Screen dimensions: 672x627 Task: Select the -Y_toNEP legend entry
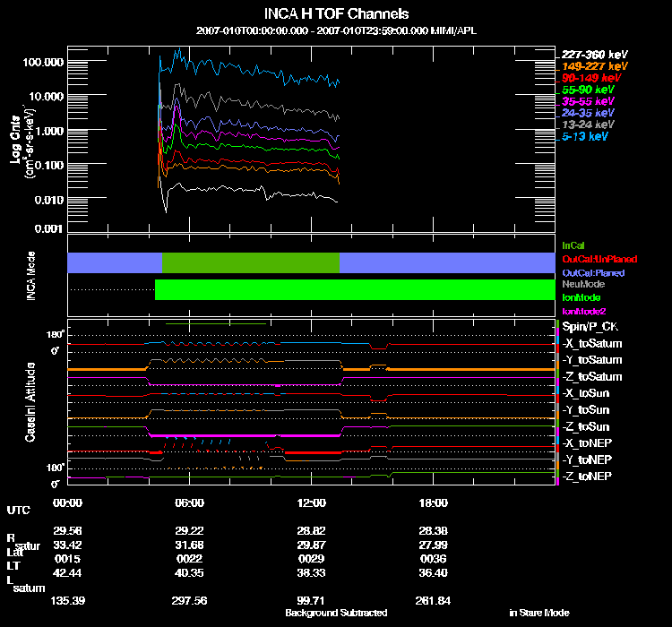[x=586, y=459]
